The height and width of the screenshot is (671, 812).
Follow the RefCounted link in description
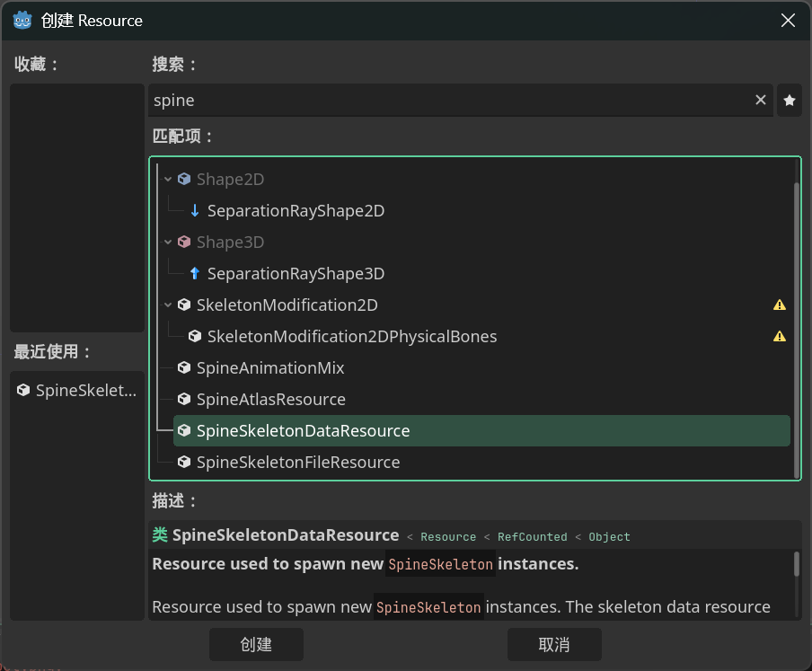coord(532,537)
